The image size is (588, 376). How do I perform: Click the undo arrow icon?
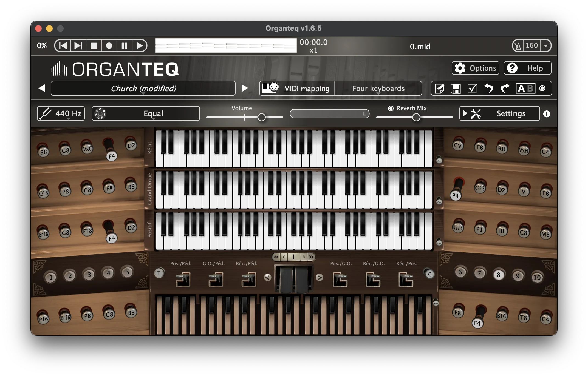coord(488,89)
